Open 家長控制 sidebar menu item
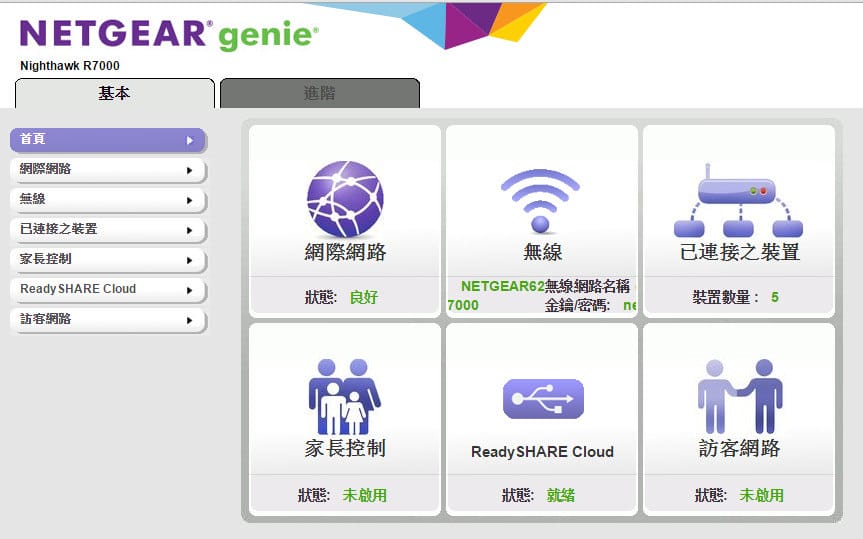Viewport: 863px width, 539px height. point(108,260)
